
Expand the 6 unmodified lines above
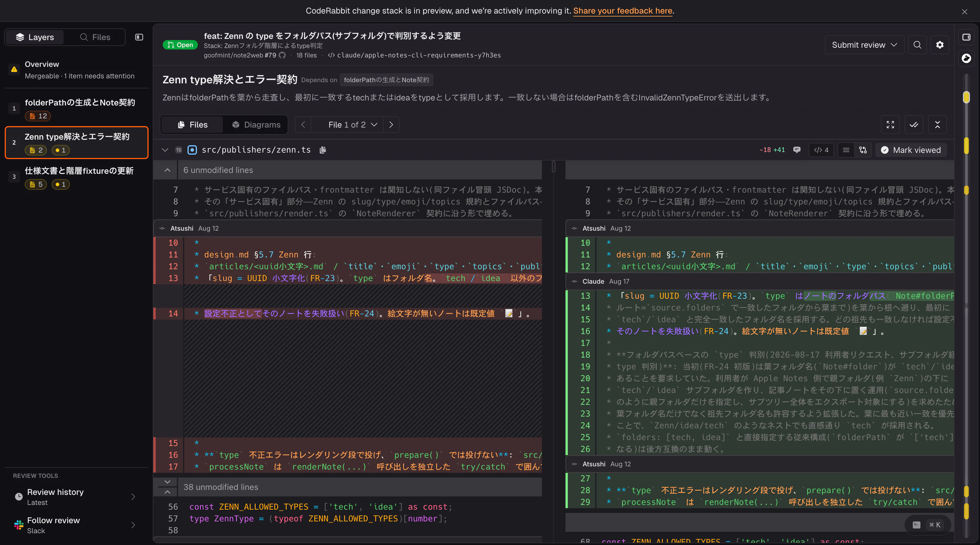pos(167,170)
